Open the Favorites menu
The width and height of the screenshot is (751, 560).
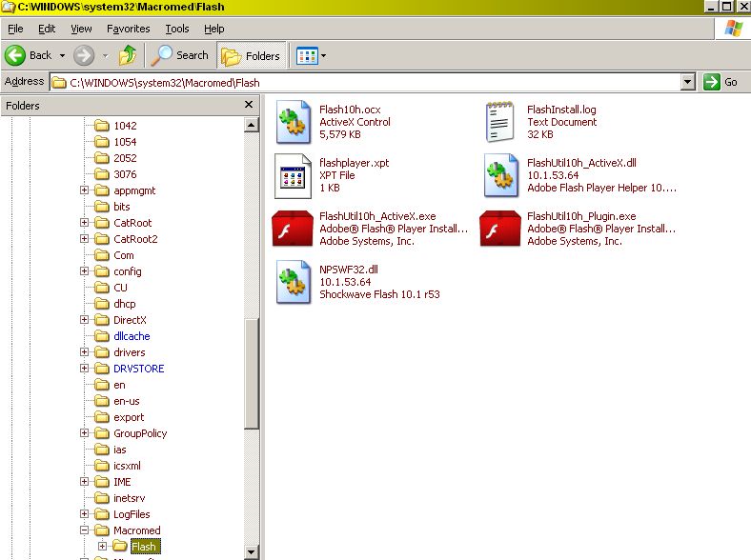coord(128,29)
